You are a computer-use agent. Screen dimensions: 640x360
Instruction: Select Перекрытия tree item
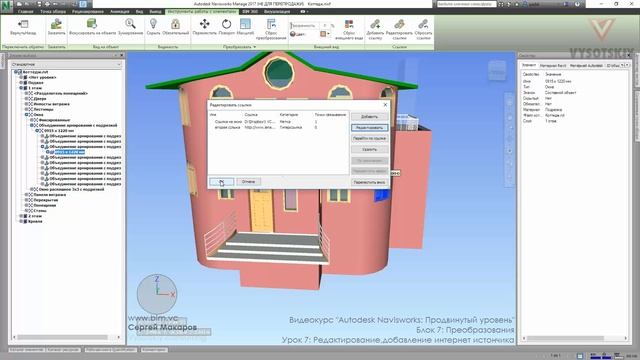tap(46, 200)
